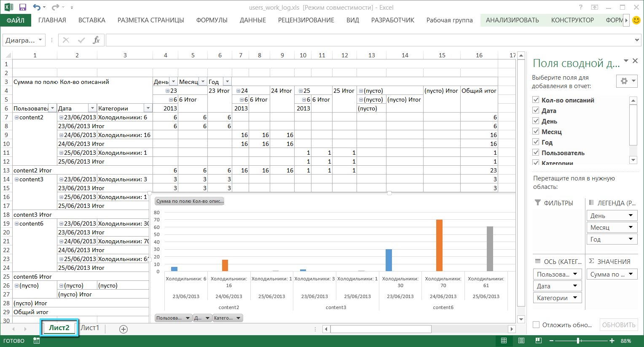Click inside the formula bar input
Viewport: 644px width, 347px height.
369,40
